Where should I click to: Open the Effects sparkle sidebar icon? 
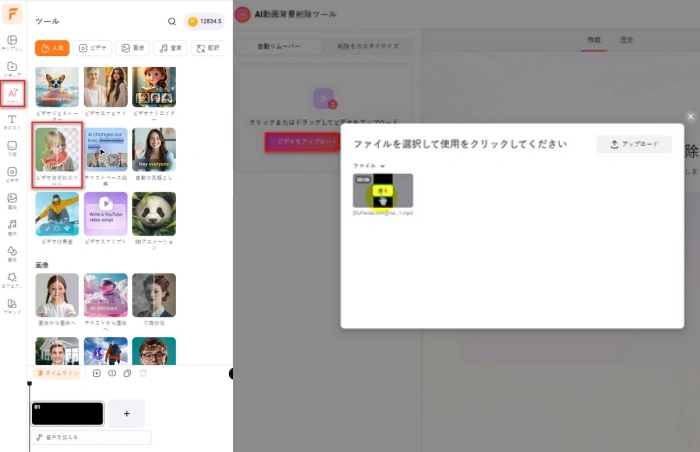pyautogui.click(x=12, y=280)
